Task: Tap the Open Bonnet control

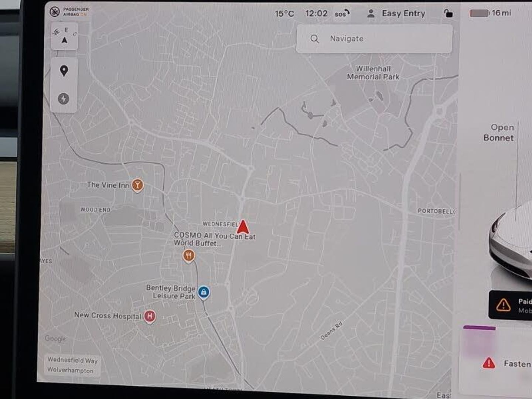Action: pyautogui.click(x=498, y=133)
